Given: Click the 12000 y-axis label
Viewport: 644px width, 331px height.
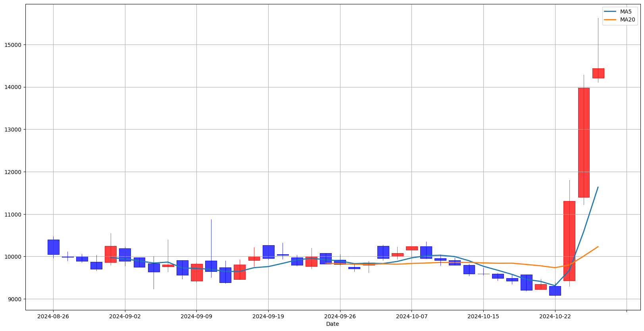Looking at the screenshot, I should pyautogui.click(x=14, y=172).
